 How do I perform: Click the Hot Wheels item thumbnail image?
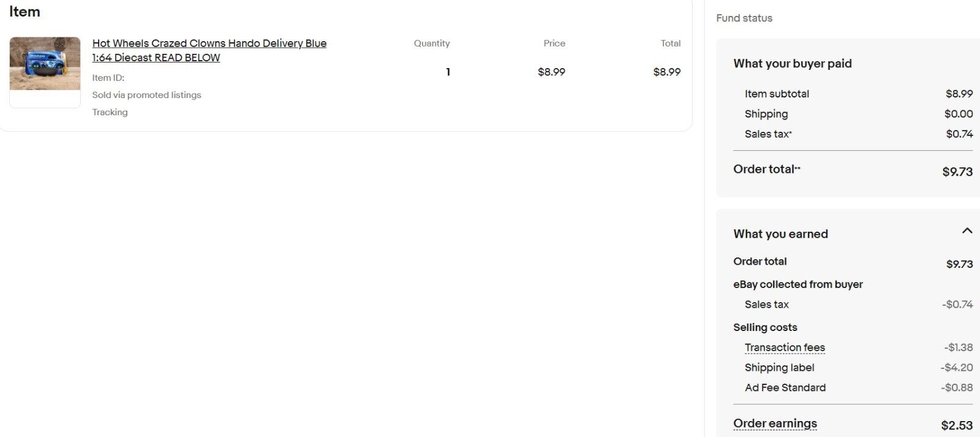45,64
